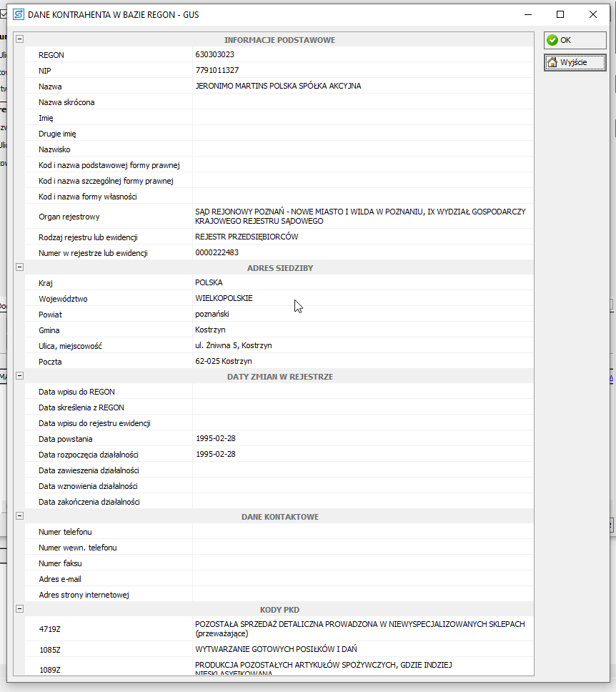
Task: Select the NIP value 7791011327
Action: click(x=217, y=70)
